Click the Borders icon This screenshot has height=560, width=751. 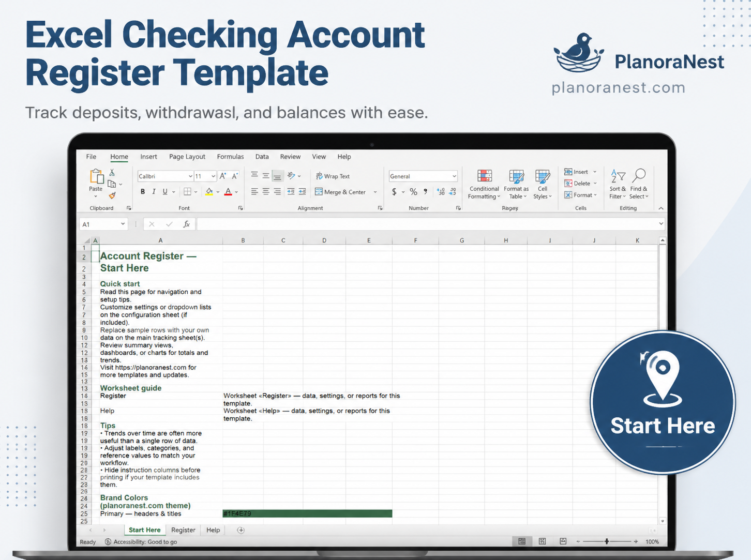tap(187, 192)
